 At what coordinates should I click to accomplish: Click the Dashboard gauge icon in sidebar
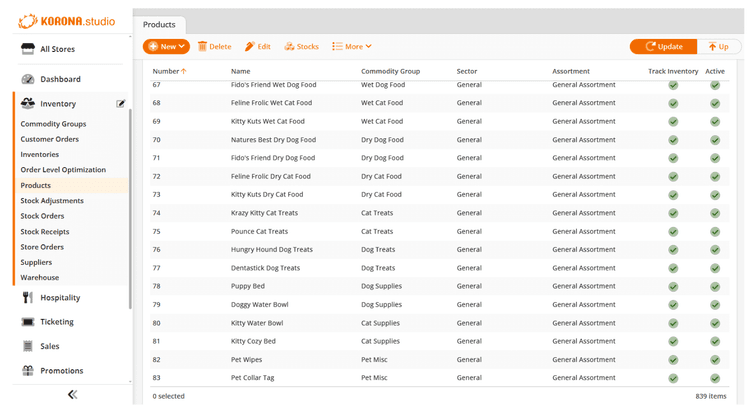(x=27, y=79)
